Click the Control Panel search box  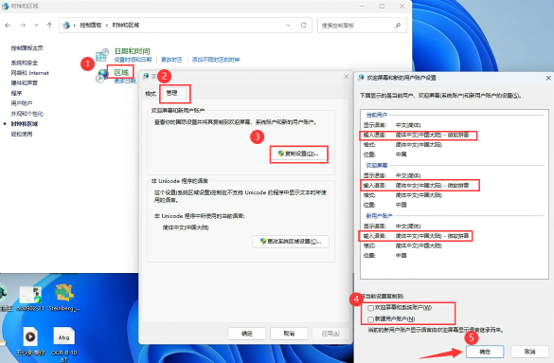362,25
